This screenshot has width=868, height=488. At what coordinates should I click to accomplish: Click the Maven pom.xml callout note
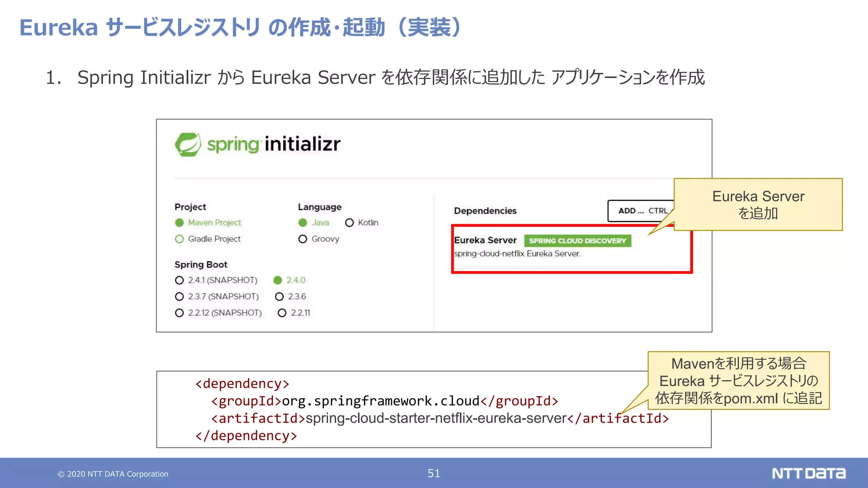tap(738, 380)
